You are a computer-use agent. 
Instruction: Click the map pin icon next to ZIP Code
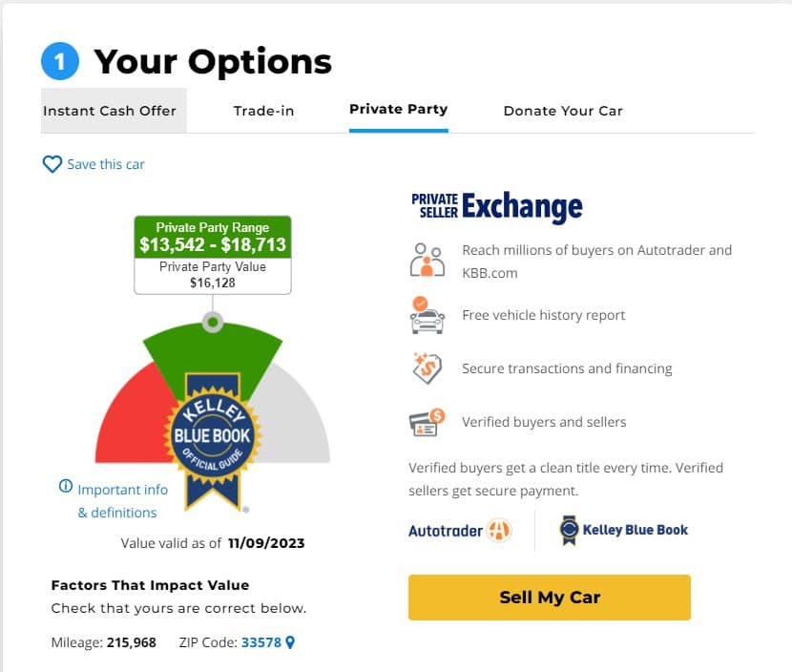click(290, 642)
